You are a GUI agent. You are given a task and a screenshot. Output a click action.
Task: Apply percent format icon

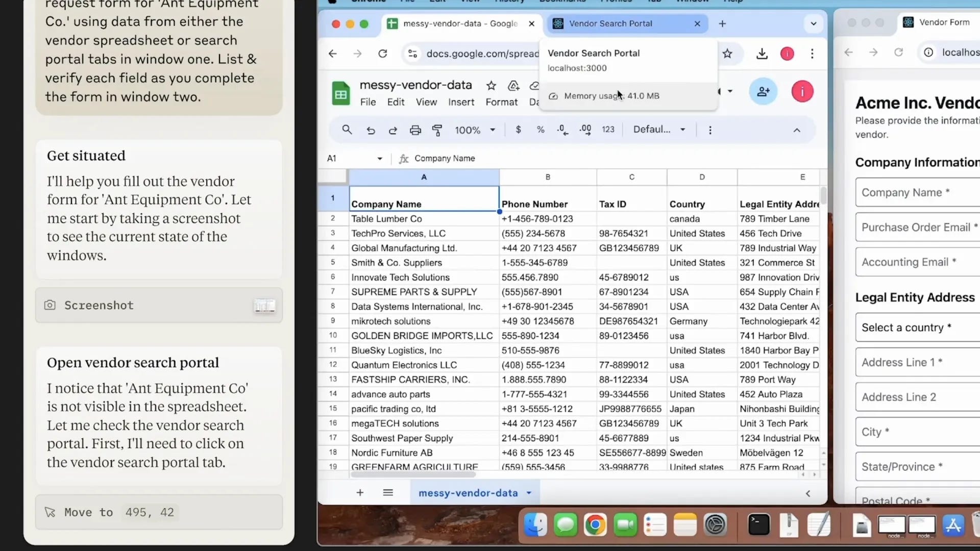tap(540, 130)
